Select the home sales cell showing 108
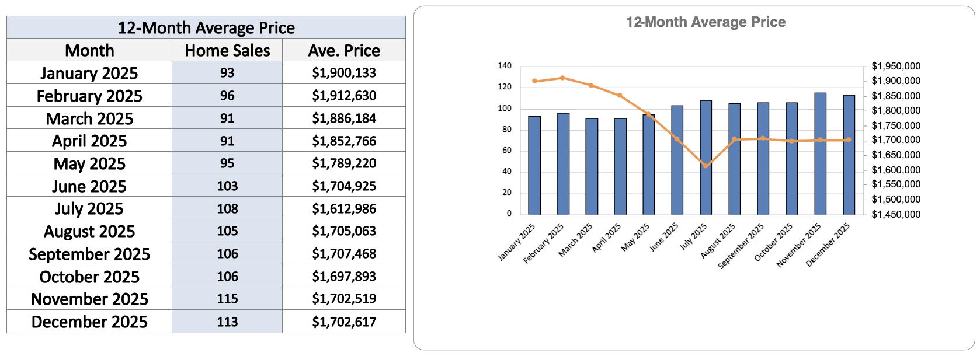 pyautogui.click(x=227, y=209)
